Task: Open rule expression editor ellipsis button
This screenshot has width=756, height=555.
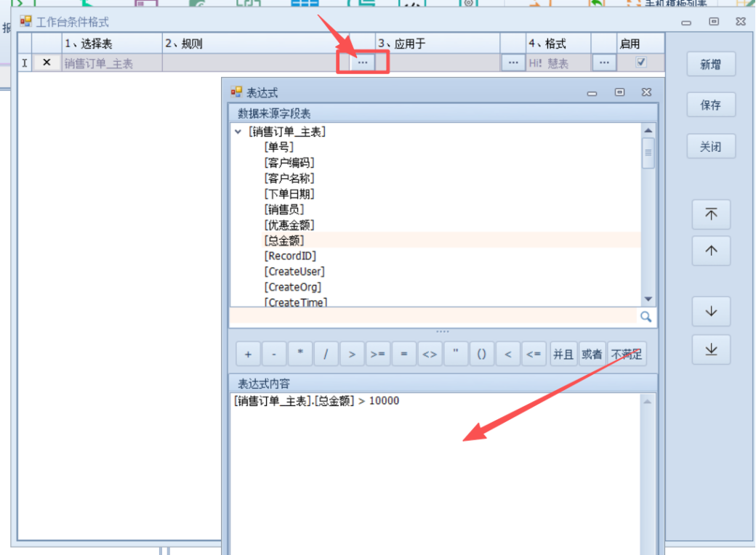Action: 363,63
